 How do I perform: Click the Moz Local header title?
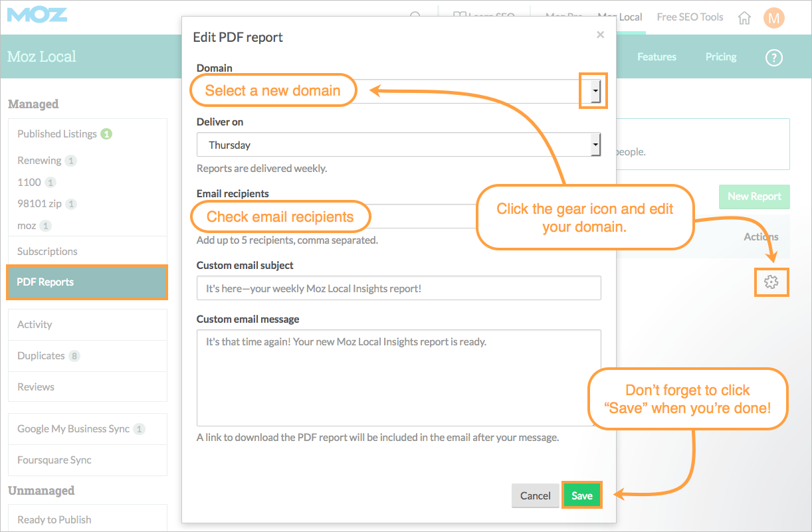(x=42, y=56)
